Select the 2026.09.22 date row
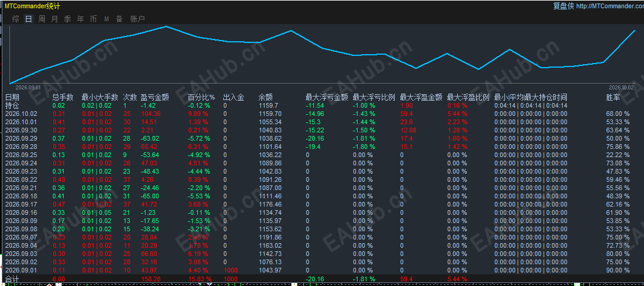Screen dimensions: 644x286 point(21,179)
